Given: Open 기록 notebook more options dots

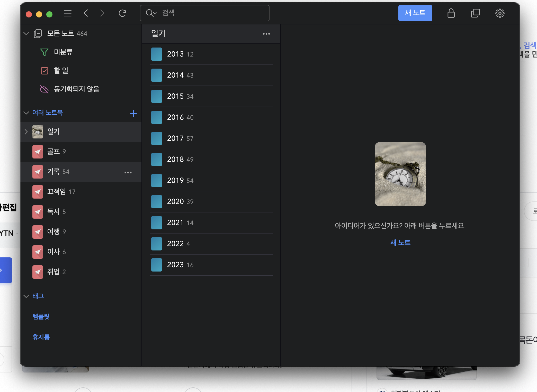Looking at the screenshot, I should click(128, 172).
